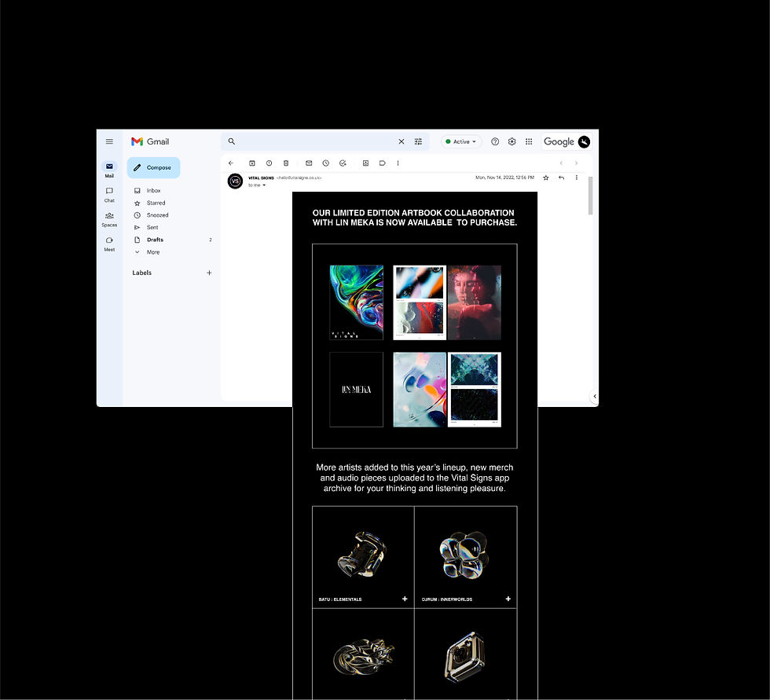The image size is (770, 700).
Task: Move email to another folder
Action: click(366, 163)
